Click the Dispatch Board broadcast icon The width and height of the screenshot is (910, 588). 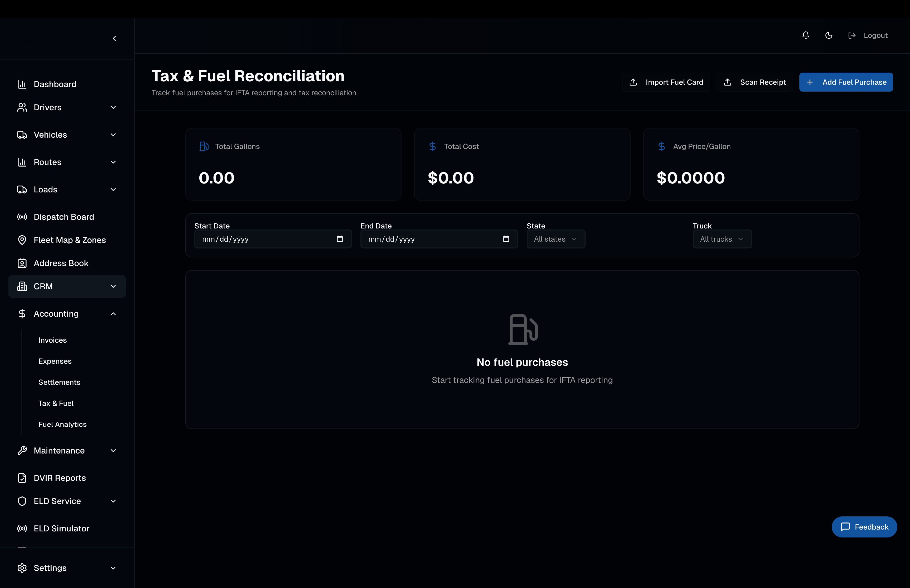tap(22, 217)
